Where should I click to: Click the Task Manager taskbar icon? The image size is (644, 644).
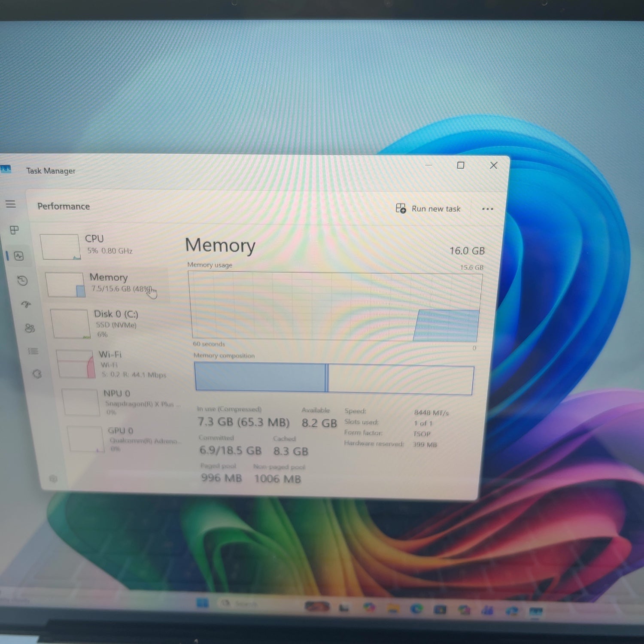(535, 611)
